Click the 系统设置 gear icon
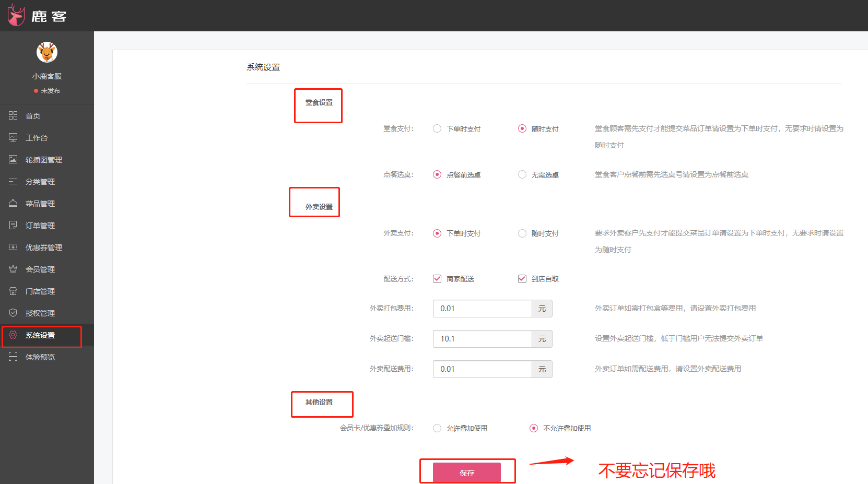Screen dimensions: 868x484 tap(13, 335)
